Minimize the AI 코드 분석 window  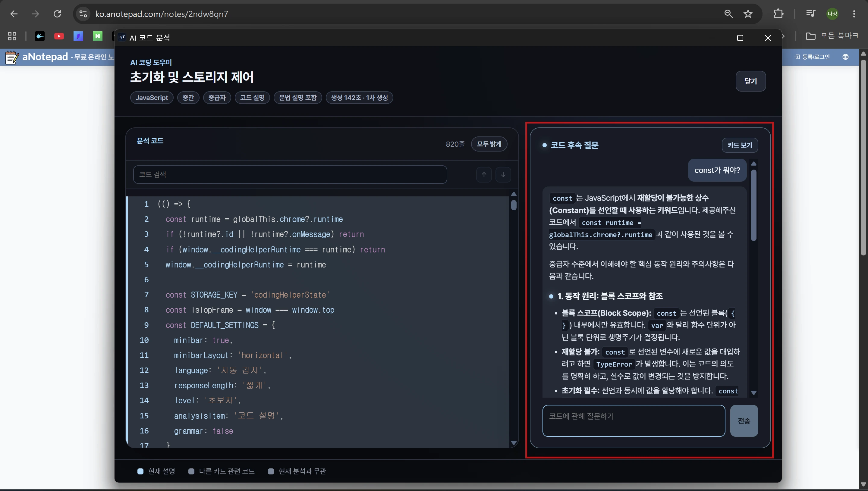click(x=712, y=38)
